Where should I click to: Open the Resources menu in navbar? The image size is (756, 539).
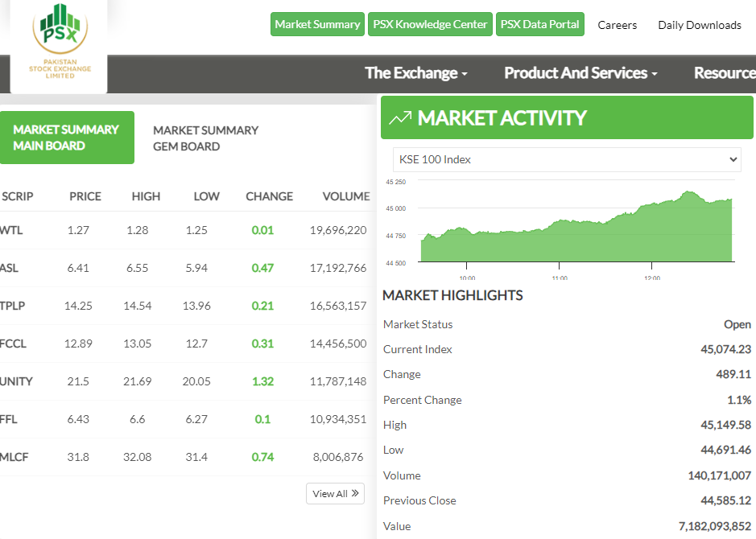724,73
